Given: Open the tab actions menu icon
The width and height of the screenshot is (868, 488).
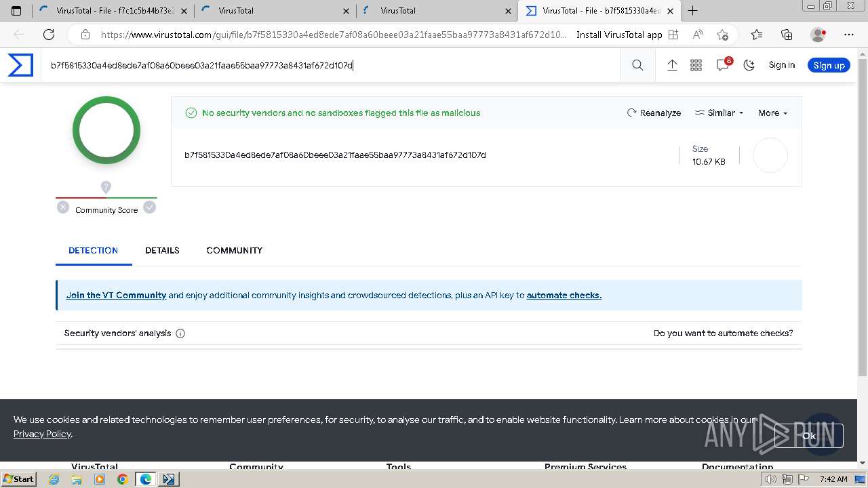Looking at the screenshot, I should pos(16,11).
